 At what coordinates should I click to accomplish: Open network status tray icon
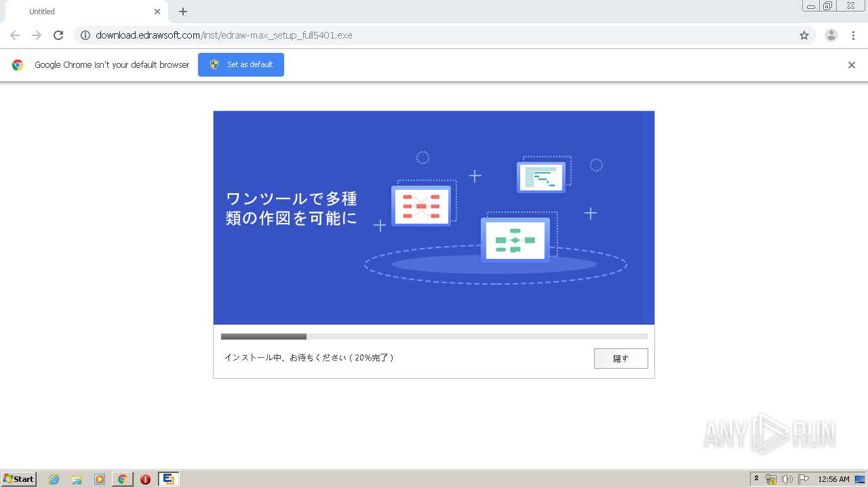pos(771,479)
